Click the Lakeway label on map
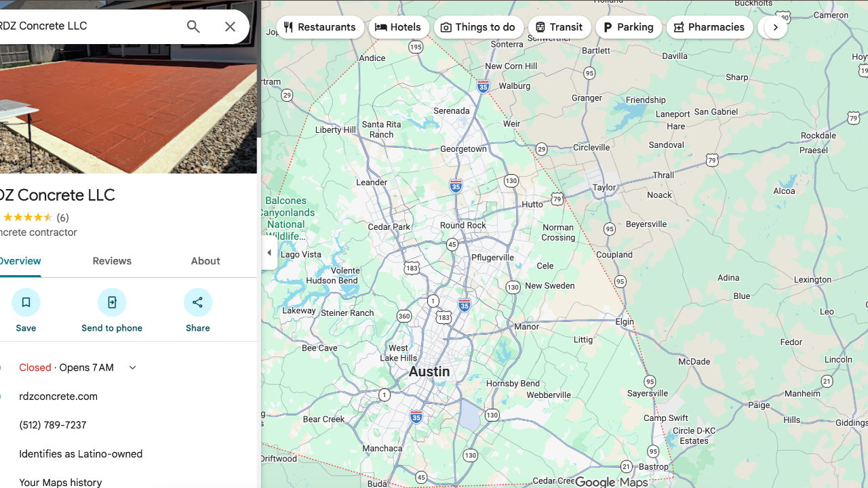Viewport: 868px width, 488px height. click(x=299, y=310)
